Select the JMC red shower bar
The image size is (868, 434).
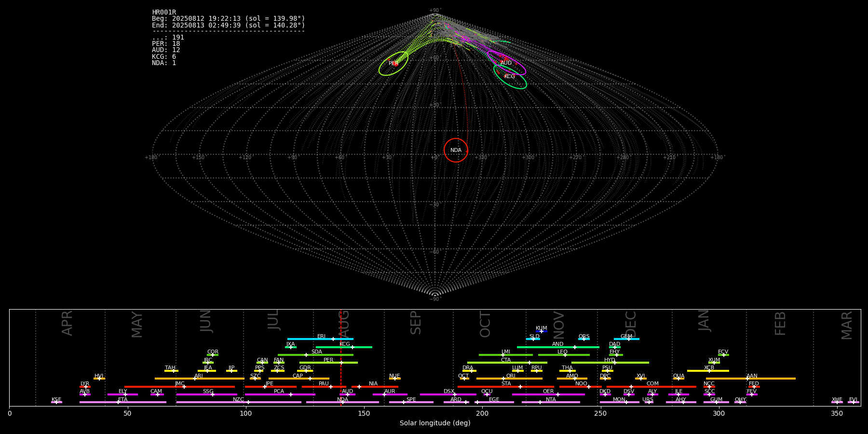coord(180,387)
